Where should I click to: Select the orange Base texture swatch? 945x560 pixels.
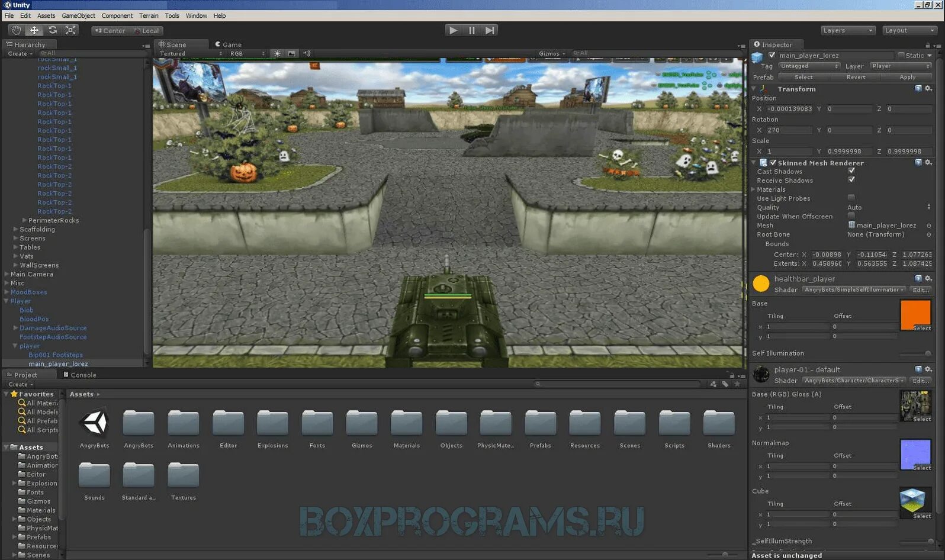click(915, 315)
